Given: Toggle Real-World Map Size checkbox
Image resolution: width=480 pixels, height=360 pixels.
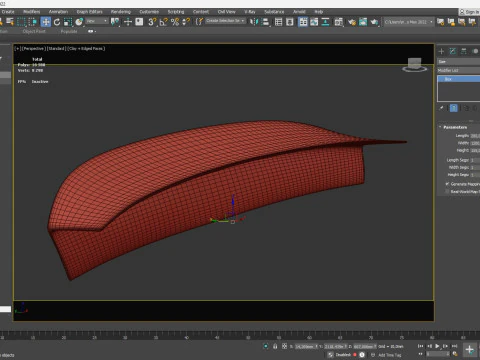Looking at the screenshot, I should (x=447, y=191).
